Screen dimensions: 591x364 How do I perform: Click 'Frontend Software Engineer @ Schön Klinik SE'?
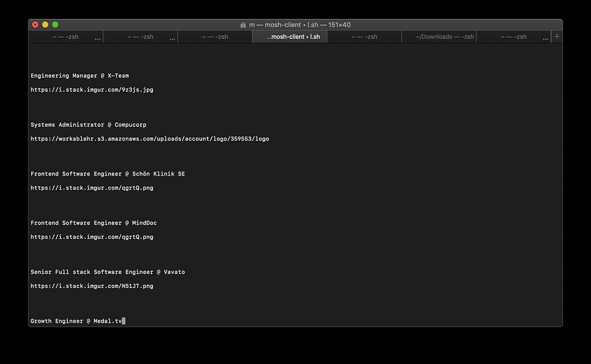[108, 174]
